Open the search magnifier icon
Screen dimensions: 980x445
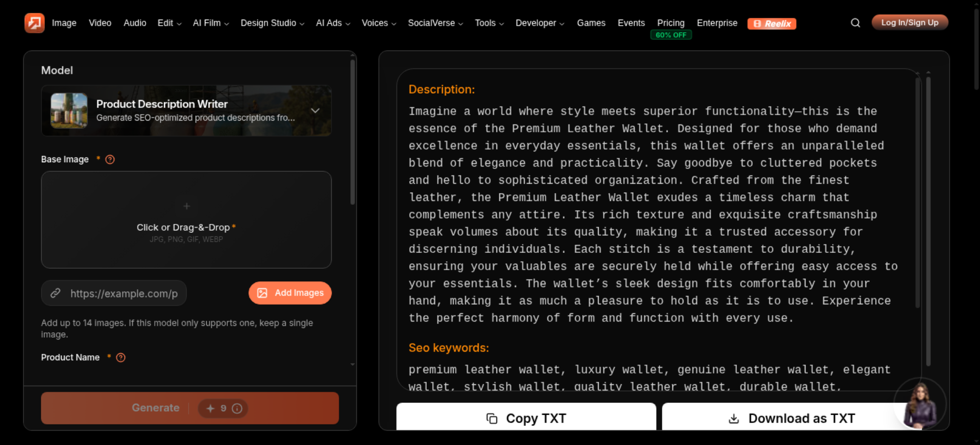click(x=855, y=23)
